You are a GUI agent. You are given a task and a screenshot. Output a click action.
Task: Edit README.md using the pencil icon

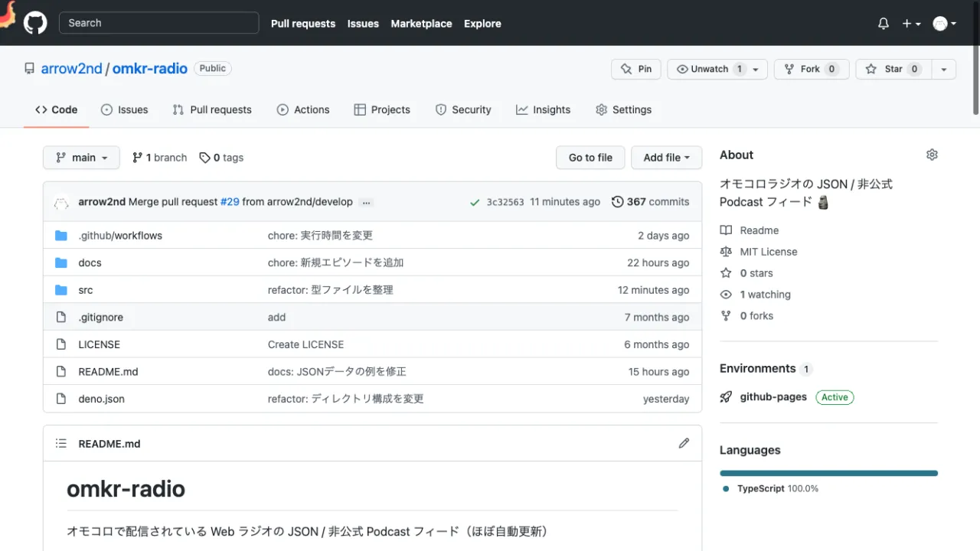pyautogui.click(x=684, y=443)
